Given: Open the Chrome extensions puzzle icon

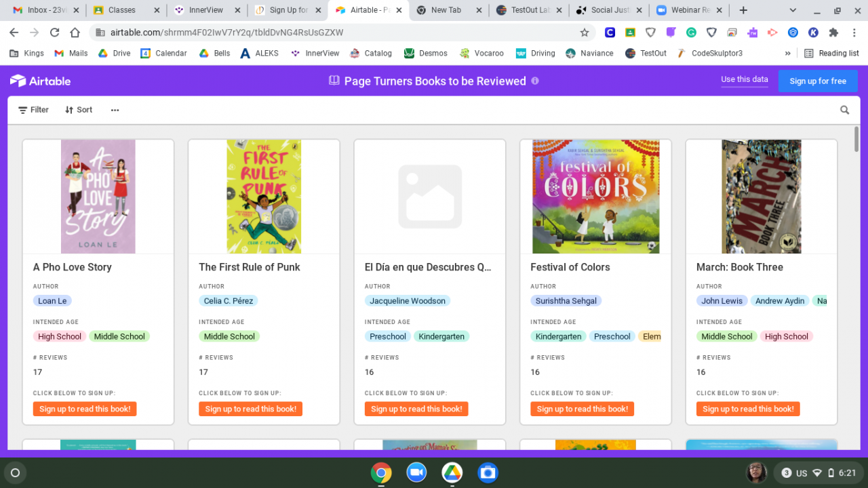Looking at the screenshot, I should click(x=833, y=33).
